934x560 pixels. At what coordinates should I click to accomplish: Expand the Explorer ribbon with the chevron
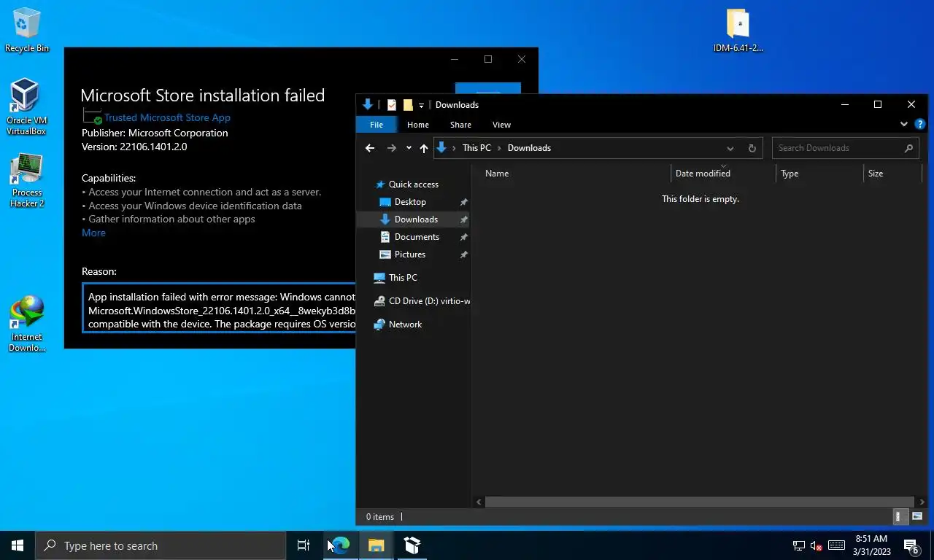tap(904, 125)
